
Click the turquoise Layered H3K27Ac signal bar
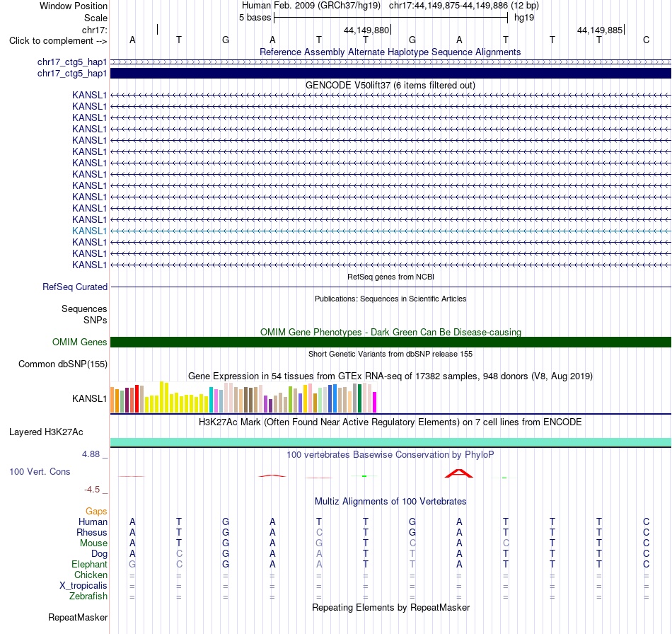(390, 442)
